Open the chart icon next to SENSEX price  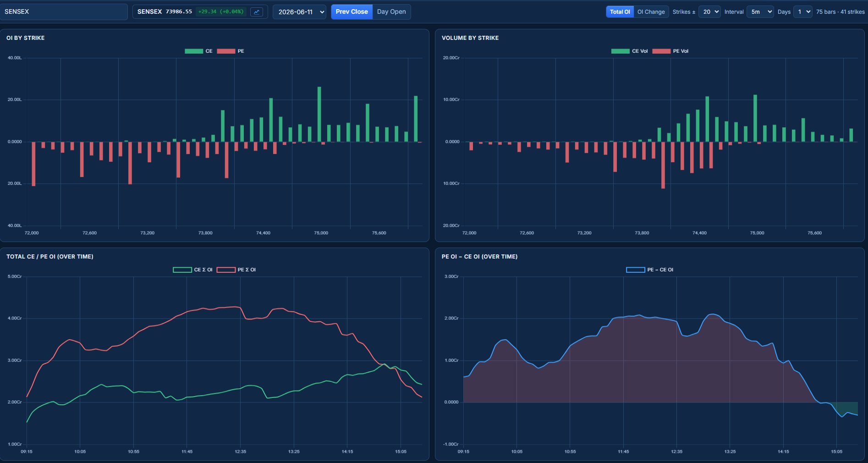[257, 12]
